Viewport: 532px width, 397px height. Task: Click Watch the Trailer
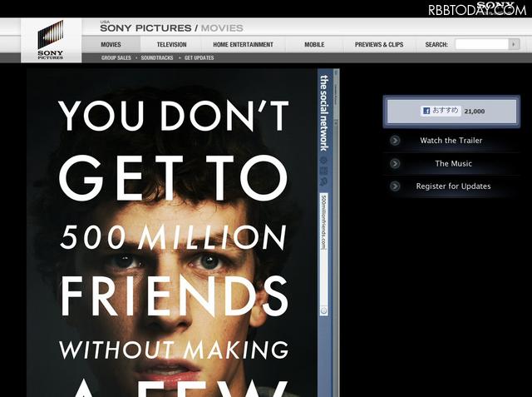tap(451, 141)
